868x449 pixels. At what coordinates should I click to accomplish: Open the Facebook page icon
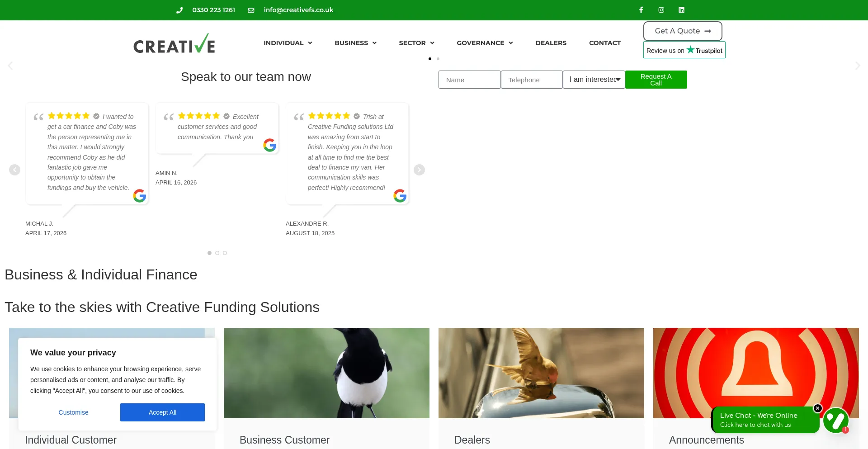pos(641,10)
